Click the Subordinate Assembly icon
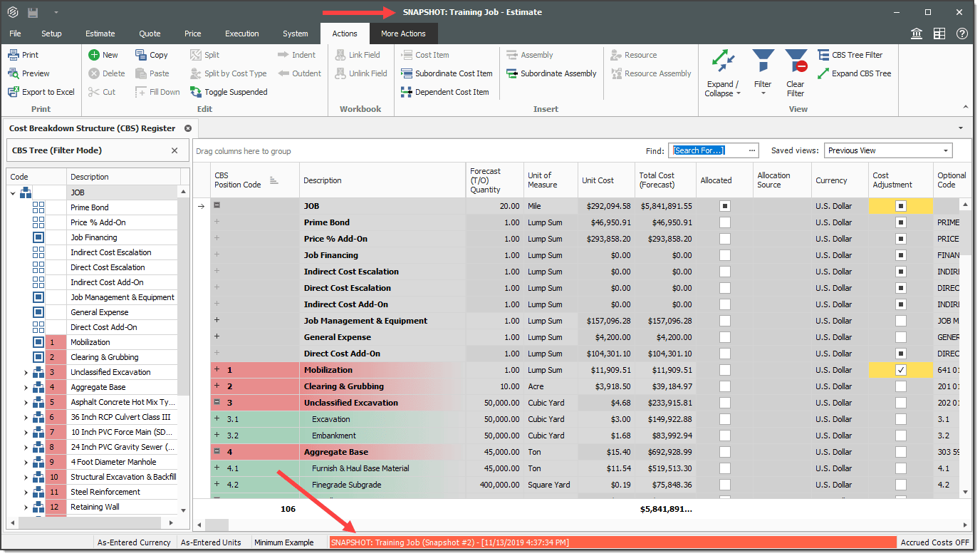The height and width of the screenshot is (556, 980). 512,73
